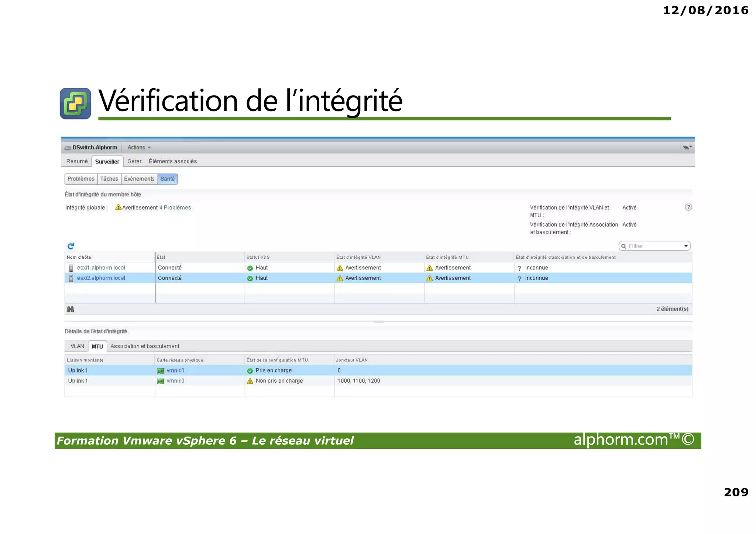The image size is (756, 534).
Task: Open the esxi1.alphorm.local host link
Action: (101, 268)
